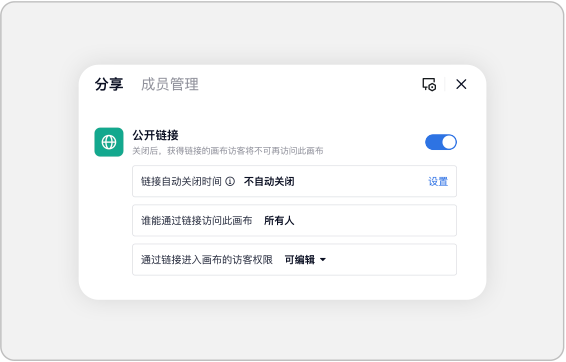The image size is (566, 362).
Task: Select the 分享 tab
Action: point(109,84)
